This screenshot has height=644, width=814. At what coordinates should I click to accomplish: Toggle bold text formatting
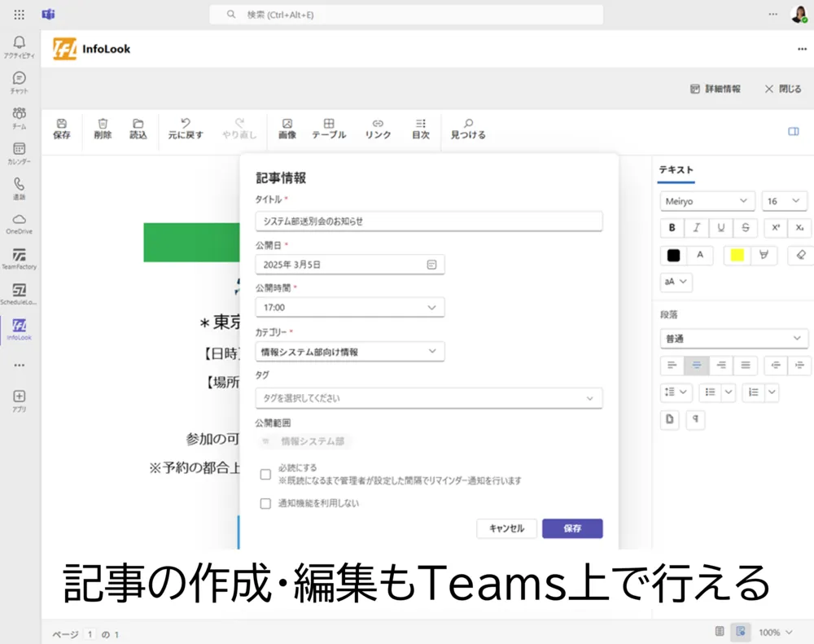[x=672, y=228]
